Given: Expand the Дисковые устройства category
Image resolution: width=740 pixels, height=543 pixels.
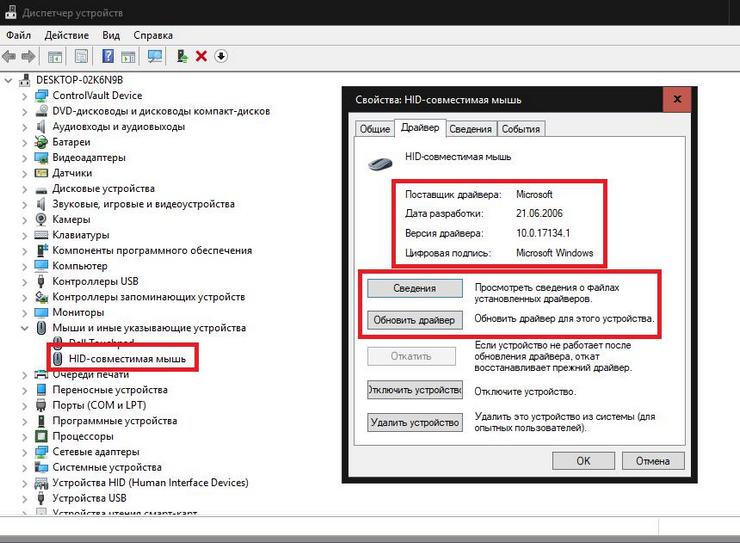Looking at the screenshot, I should [x=25, y=189].
